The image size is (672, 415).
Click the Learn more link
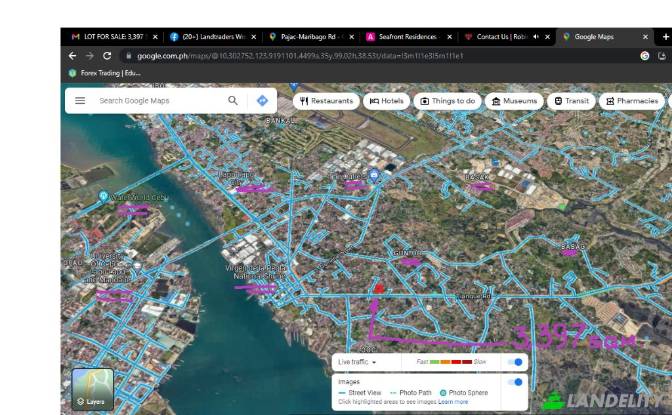453,402
